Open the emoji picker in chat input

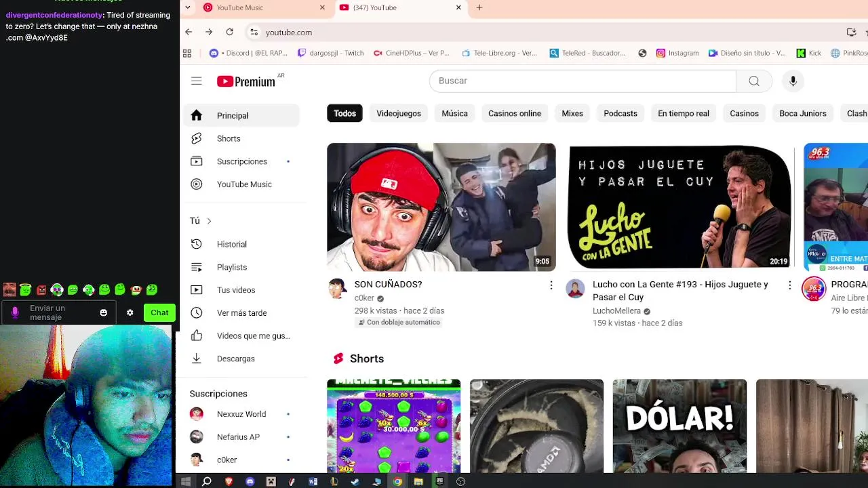point(104,312)
